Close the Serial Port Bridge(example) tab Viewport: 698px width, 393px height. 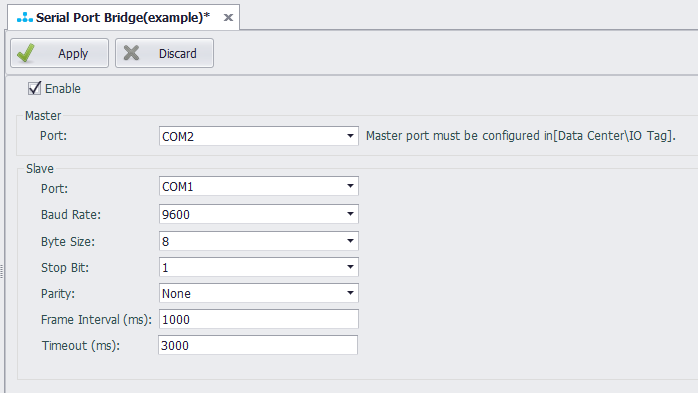pos(228,17)
